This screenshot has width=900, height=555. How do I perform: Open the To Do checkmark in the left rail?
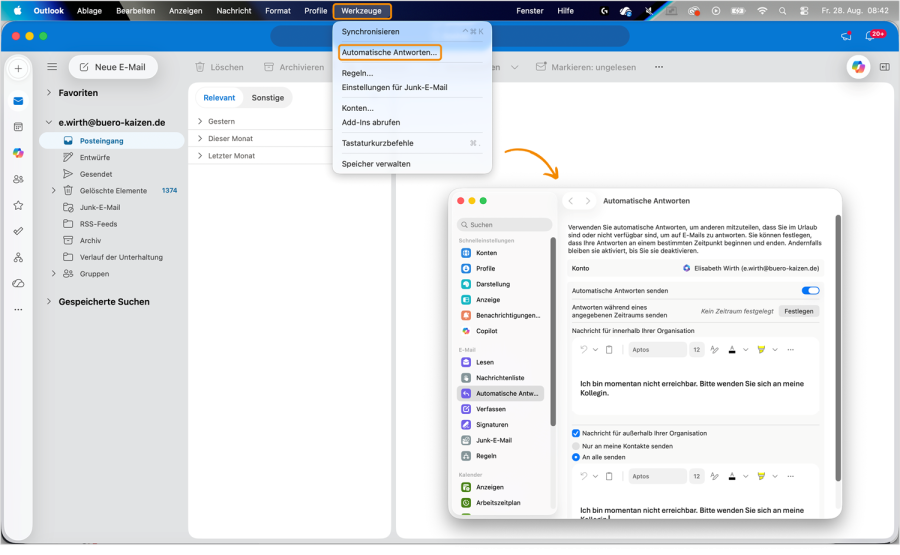click(x=18, y=231)
